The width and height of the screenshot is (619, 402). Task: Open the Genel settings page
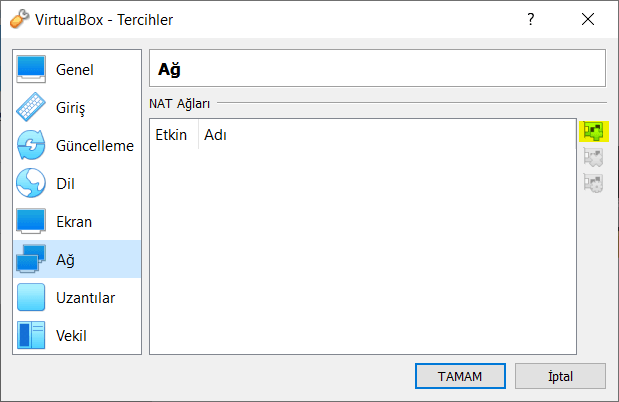click(76, 69)
